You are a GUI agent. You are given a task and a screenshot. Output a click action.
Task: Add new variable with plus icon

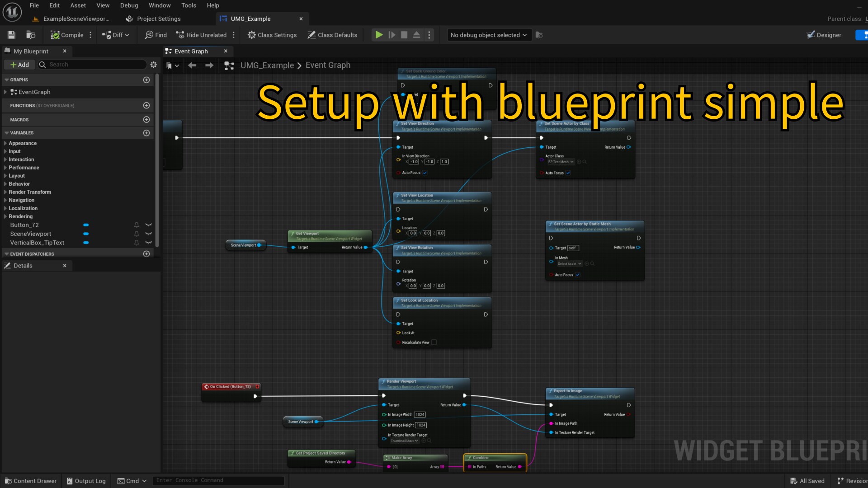[146, 133]
